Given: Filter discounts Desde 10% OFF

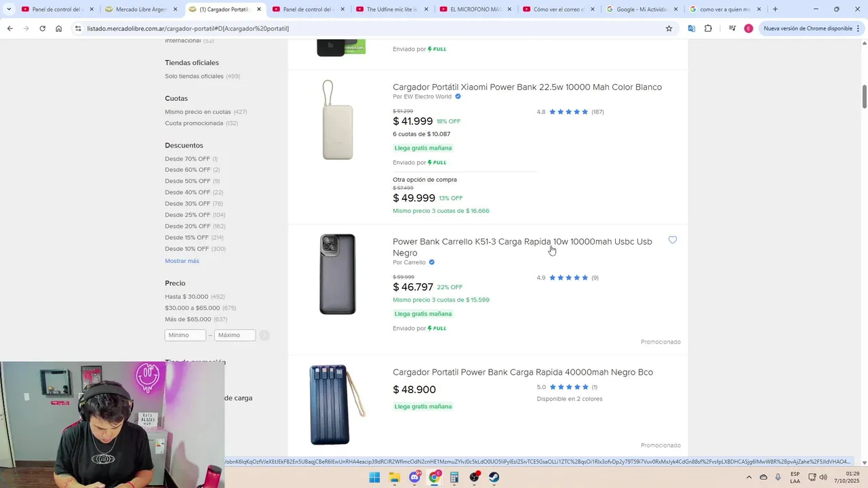Looking at the screenshot, I should tap(187, 249).
